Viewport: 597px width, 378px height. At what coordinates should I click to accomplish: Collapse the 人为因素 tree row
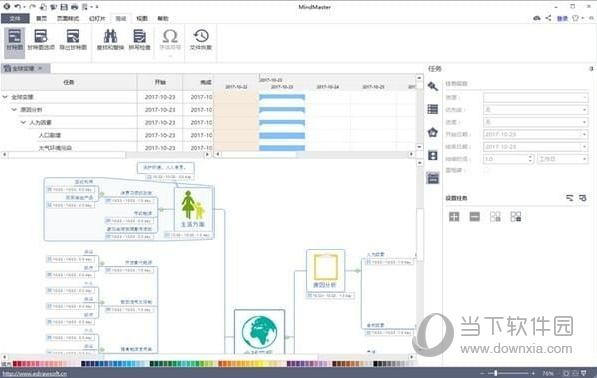[23, 122]
